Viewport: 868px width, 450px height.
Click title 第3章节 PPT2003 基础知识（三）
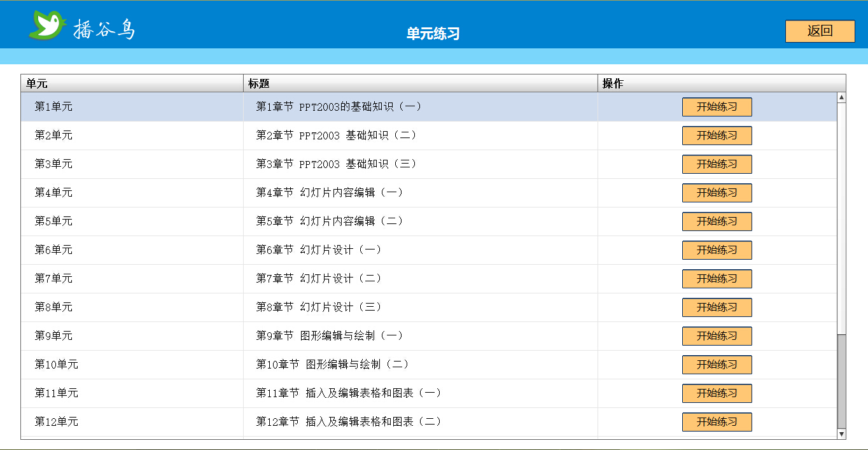click(x=337, y=164)
